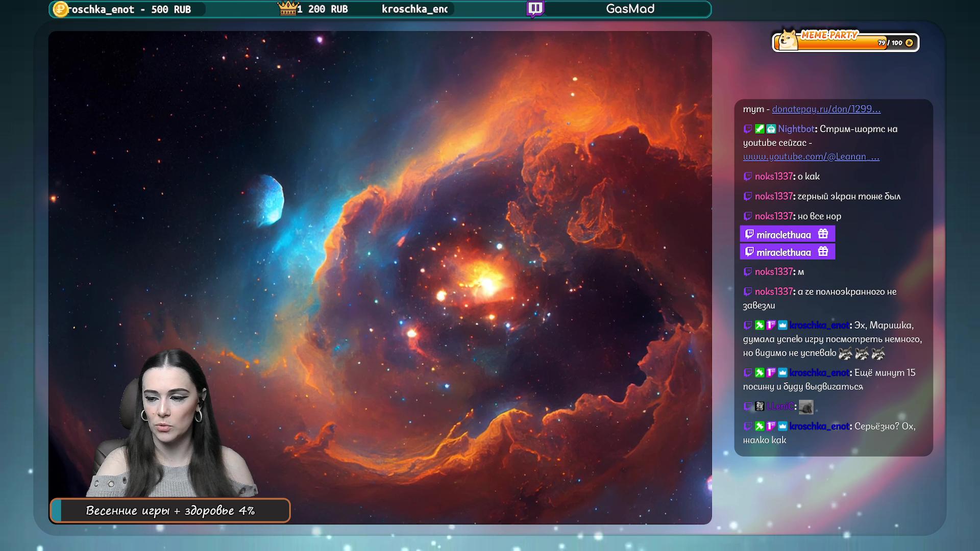Click the 'Весенние игры + здоровье' goal bar
Viewport: 980px width, 551px height.
coord(170,511)
